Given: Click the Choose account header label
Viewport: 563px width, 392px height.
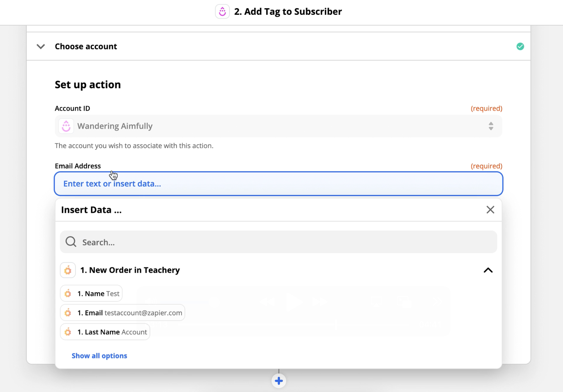Looking at the screenshot, I should coord(86,46).
